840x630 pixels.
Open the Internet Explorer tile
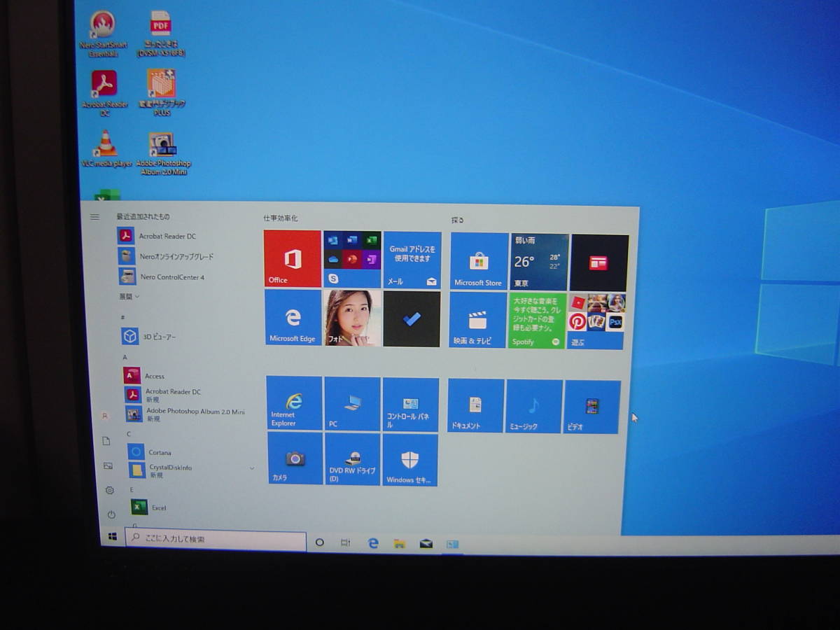294,403
